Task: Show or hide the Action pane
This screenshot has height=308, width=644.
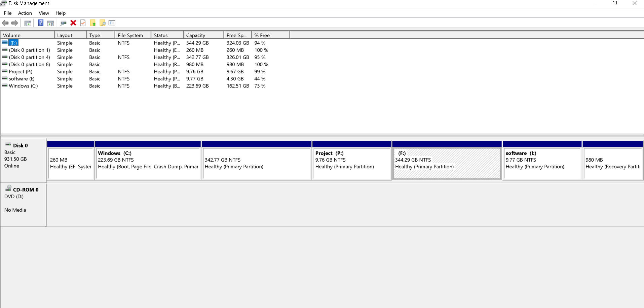Action: click(50, 23)
